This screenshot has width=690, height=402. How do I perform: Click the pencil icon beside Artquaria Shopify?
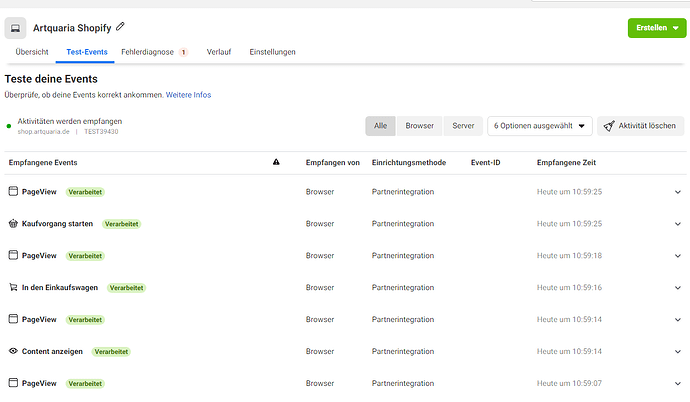click(121, 25)
